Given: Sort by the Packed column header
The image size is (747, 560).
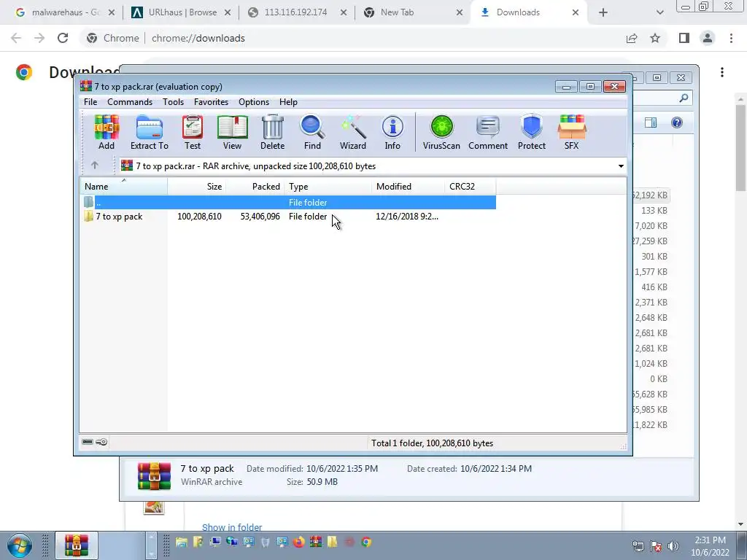Looking at the screenshot, I should pyautogui.click(x=255, y=186).
